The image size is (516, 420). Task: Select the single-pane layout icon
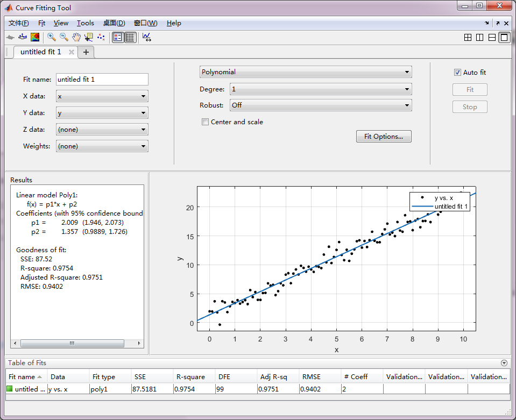504,38
